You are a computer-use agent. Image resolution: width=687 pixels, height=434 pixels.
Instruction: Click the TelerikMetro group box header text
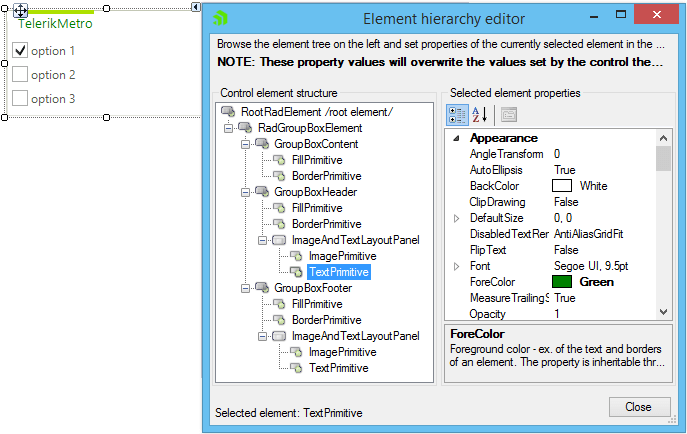point(55,23)
